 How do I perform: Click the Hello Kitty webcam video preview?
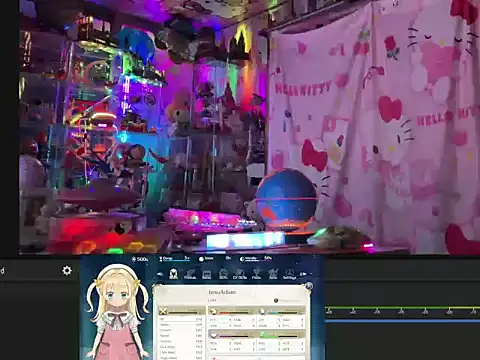[x=249, y=127]
